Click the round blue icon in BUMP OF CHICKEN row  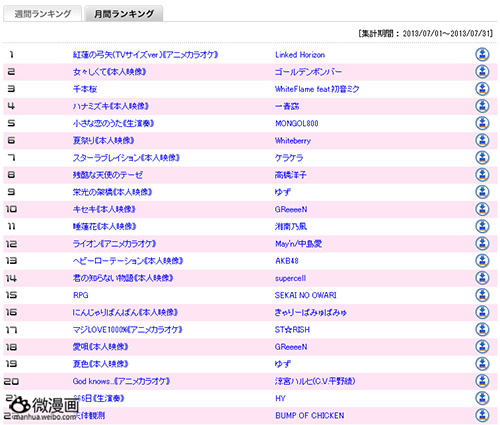click(x=482, y=415)
